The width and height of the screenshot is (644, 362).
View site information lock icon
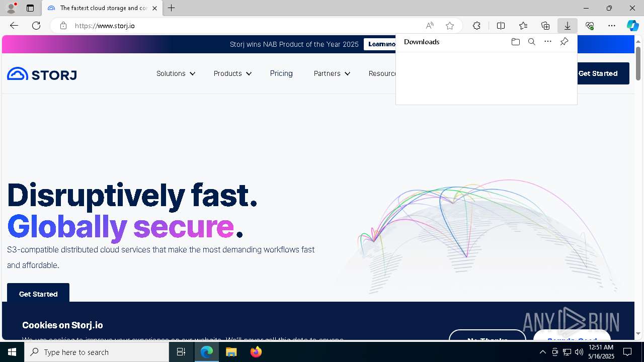click(63, 26)
